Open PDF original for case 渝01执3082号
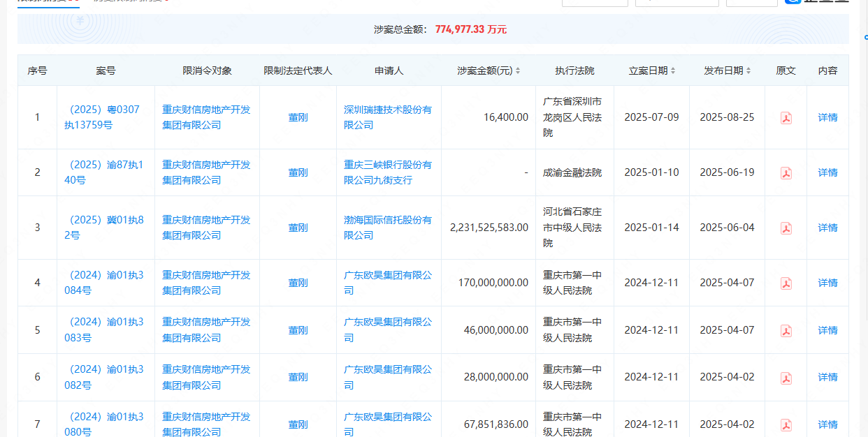868x437 pixels. coord(786,377)
